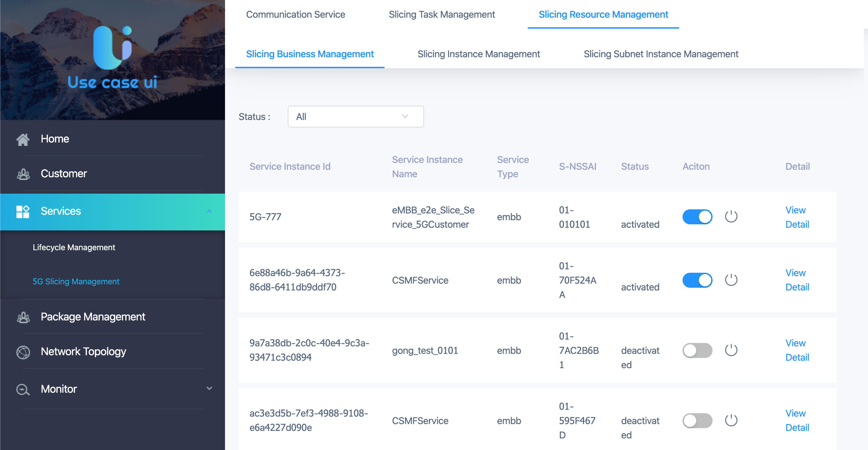Click the 5G-777 instance id cell
This screenshot has height=450, width=868.
[265, 217]
